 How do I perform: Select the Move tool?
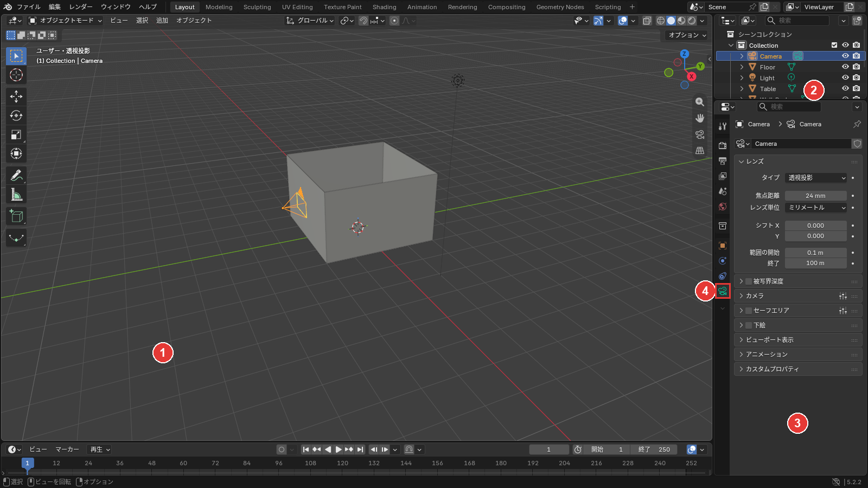tap(16, 97)
